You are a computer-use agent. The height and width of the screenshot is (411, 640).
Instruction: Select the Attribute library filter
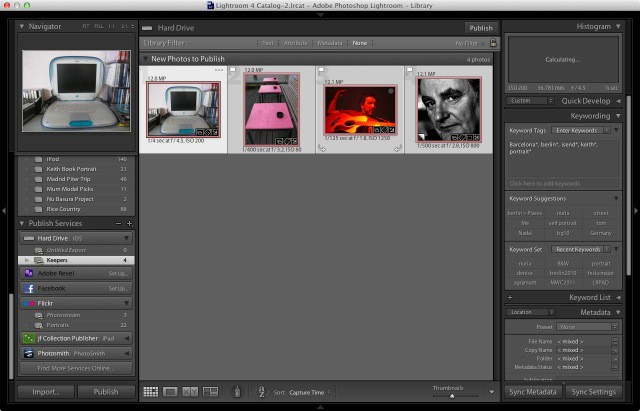[x=296, y=43]
